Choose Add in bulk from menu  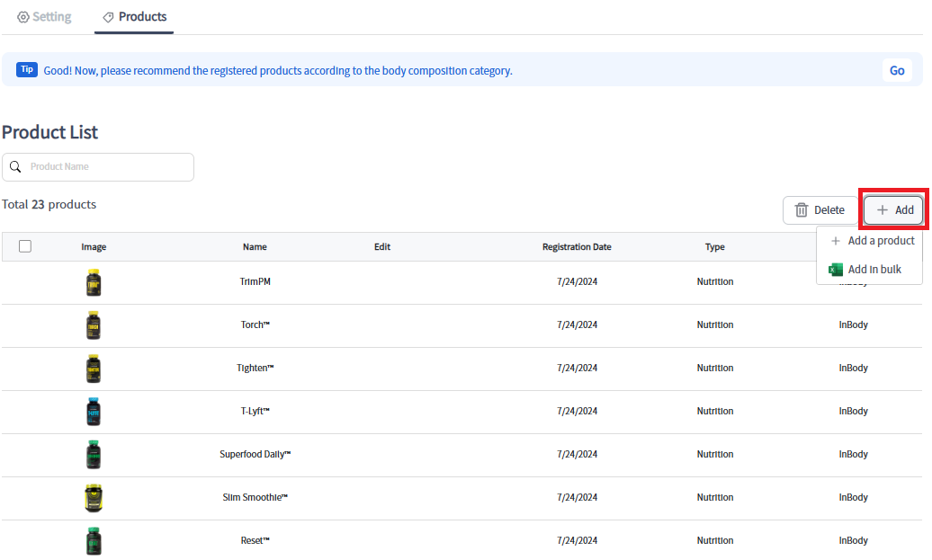865,270
